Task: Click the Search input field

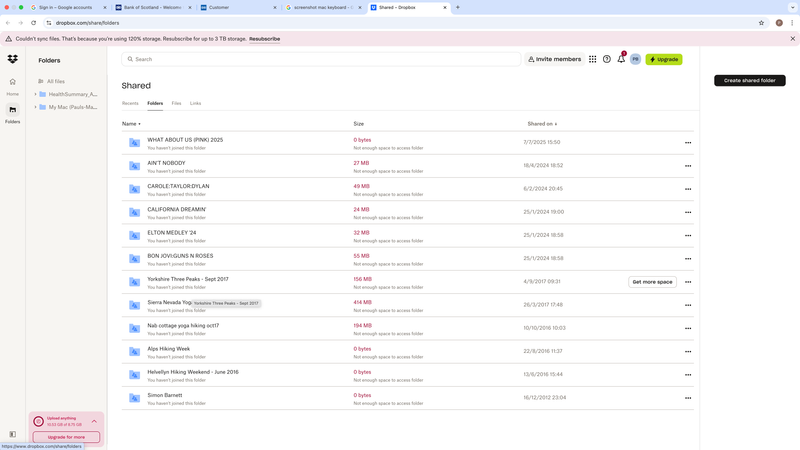Action: click(320, 59)
